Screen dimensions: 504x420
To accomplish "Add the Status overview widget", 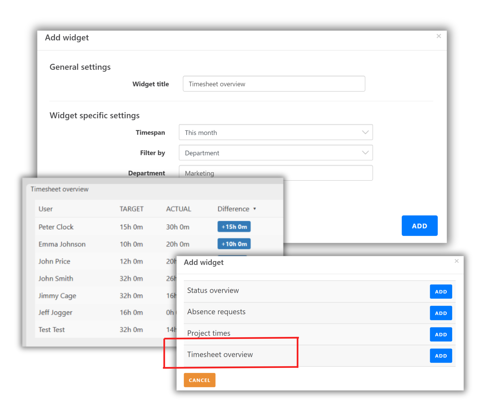I will click(441, 291).
